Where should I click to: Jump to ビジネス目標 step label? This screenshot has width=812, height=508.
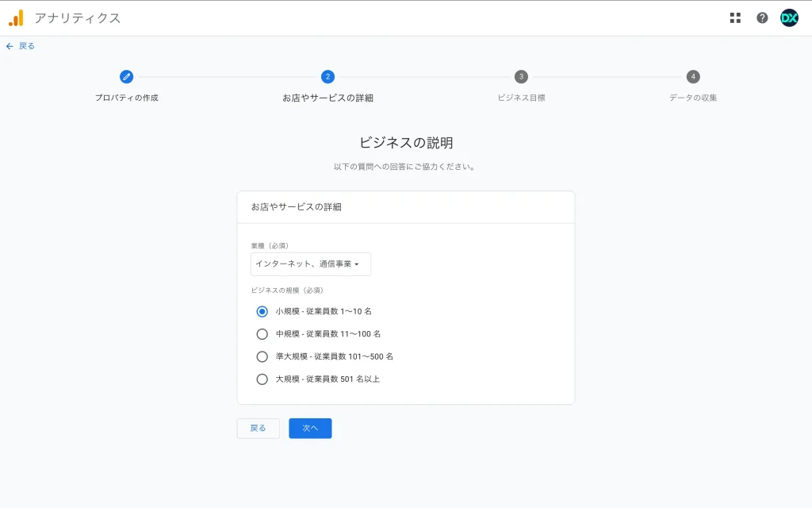521,98
